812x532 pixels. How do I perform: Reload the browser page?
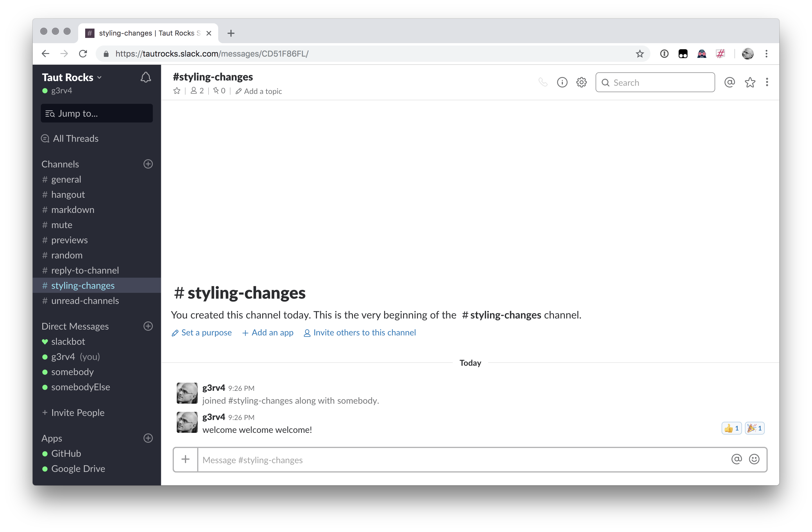(83, 54)
